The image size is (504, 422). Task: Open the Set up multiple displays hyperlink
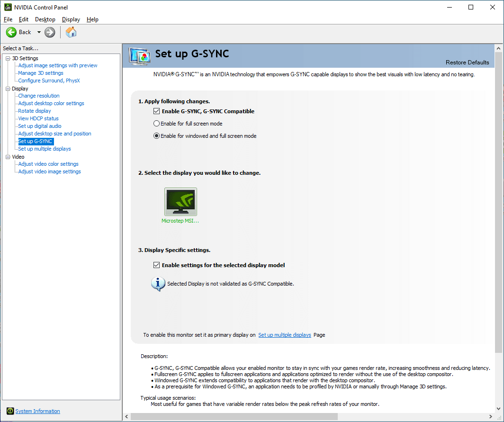tap(285, 335)
